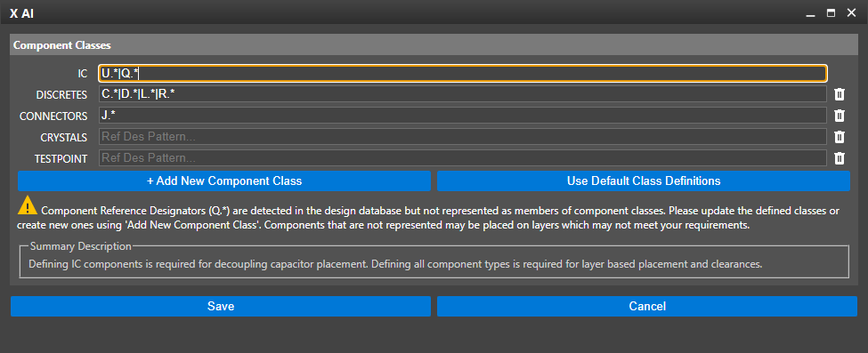Close the X AI window
Viewport: 868px width, 353px height.
(851, 13)
